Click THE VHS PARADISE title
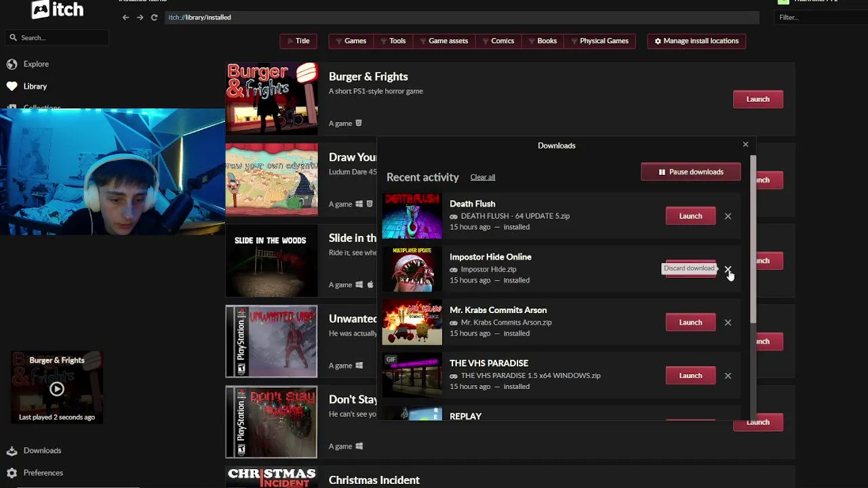 (x=489, y=363)
